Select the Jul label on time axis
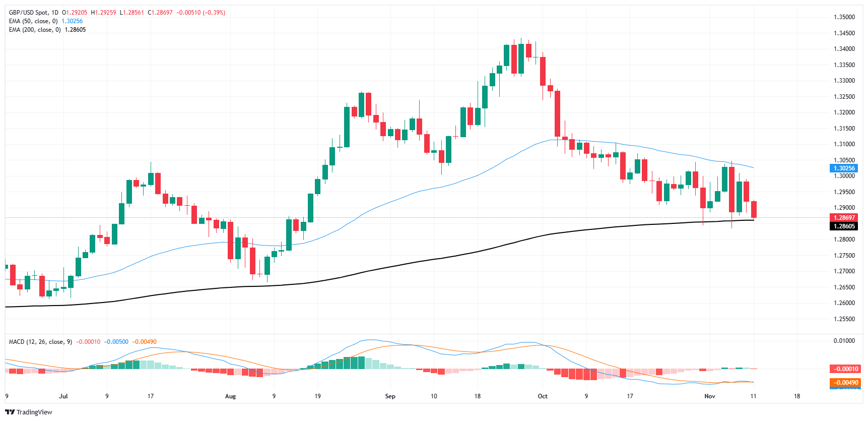Image resolution: width=868 pixels, height=421 pixels. click(x=63, y=396)
